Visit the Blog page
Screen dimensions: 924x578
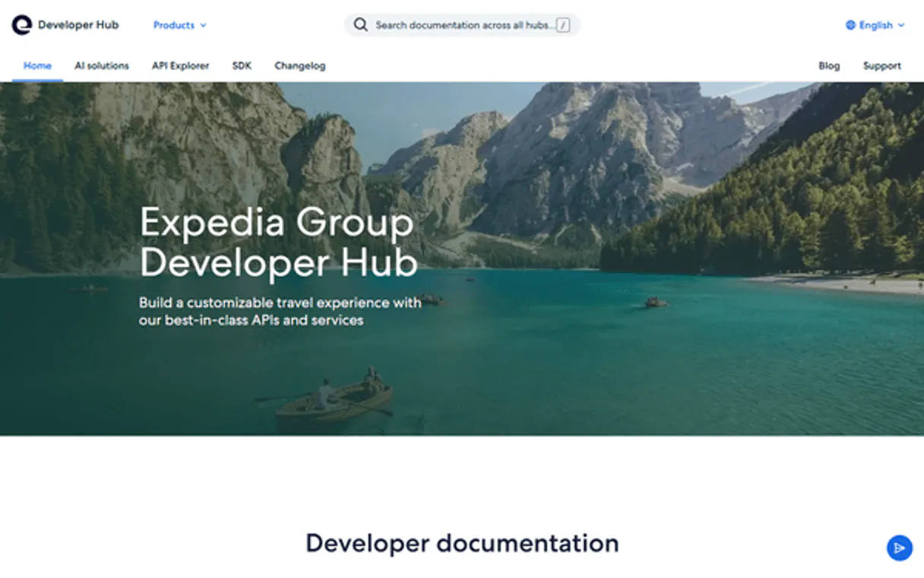click(829, 65)
